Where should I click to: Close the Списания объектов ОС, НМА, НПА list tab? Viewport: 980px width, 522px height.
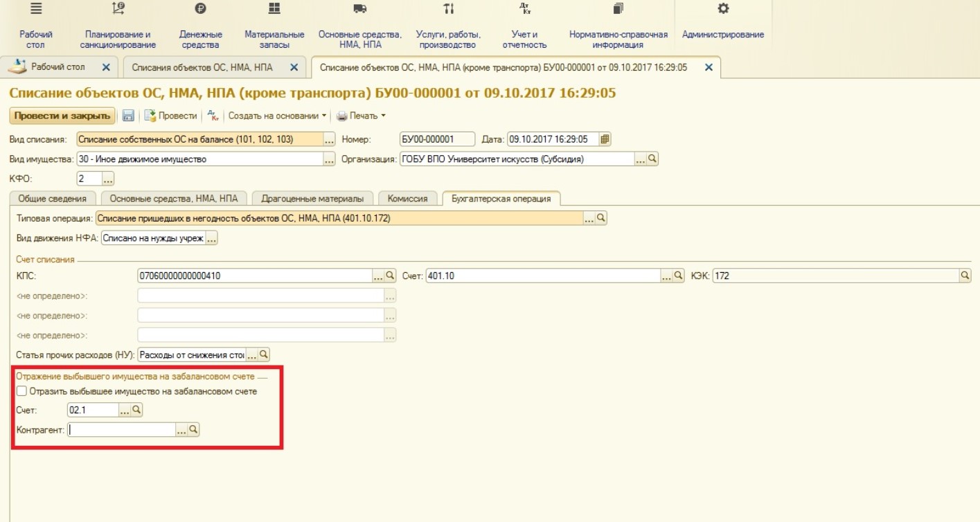point(293,67)
